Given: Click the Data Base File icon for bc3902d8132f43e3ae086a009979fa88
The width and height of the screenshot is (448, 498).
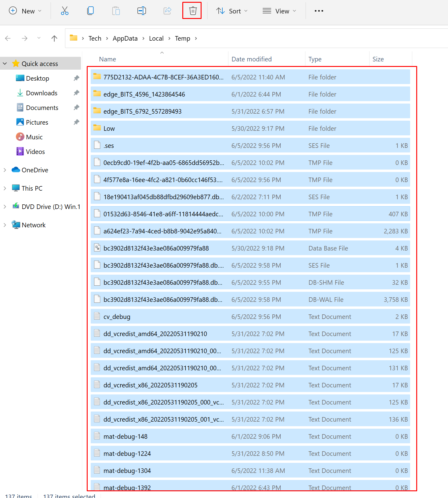Looking at the screenshot, I should point(97,247).
